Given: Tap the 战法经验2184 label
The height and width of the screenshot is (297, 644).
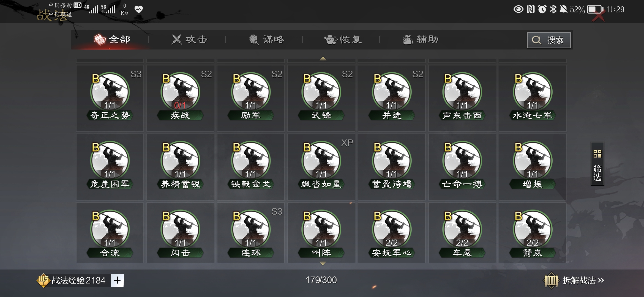Looking at the screenshot, I should [78, 280].
